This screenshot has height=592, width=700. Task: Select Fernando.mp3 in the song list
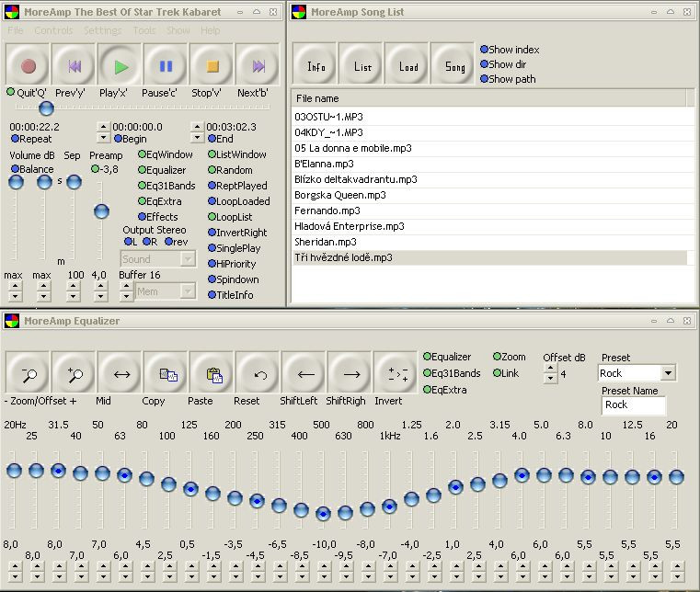click(489, 211)
